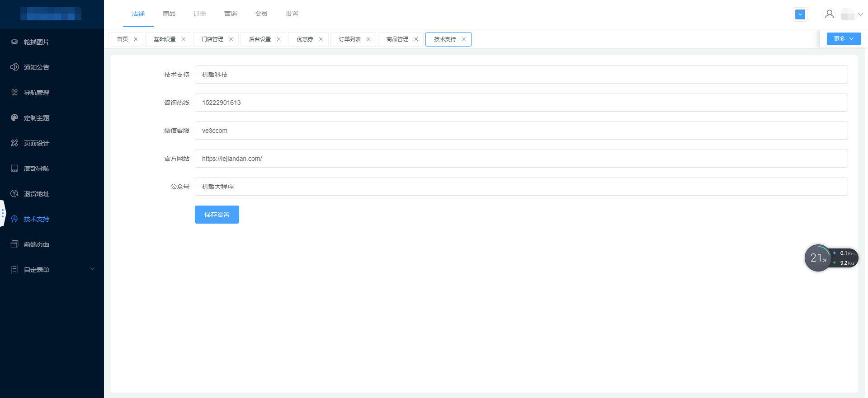Open the 订单 top menu
868x398 pixels.
pyautogui.click(x=200, y=14)
